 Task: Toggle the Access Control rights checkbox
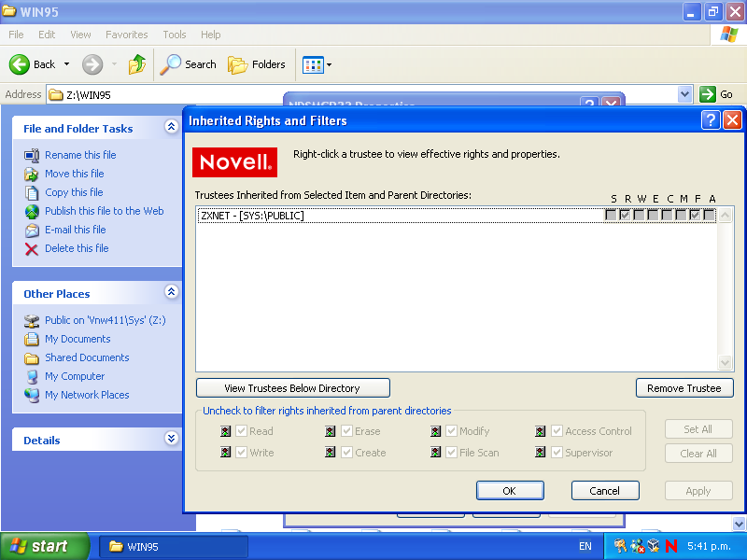coord(557,431)
